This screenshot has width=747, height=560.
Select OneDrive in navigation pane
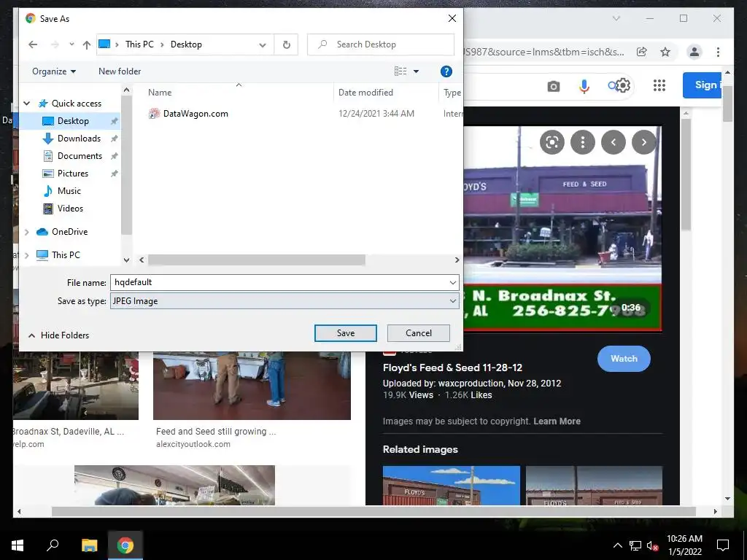point(69,232)
